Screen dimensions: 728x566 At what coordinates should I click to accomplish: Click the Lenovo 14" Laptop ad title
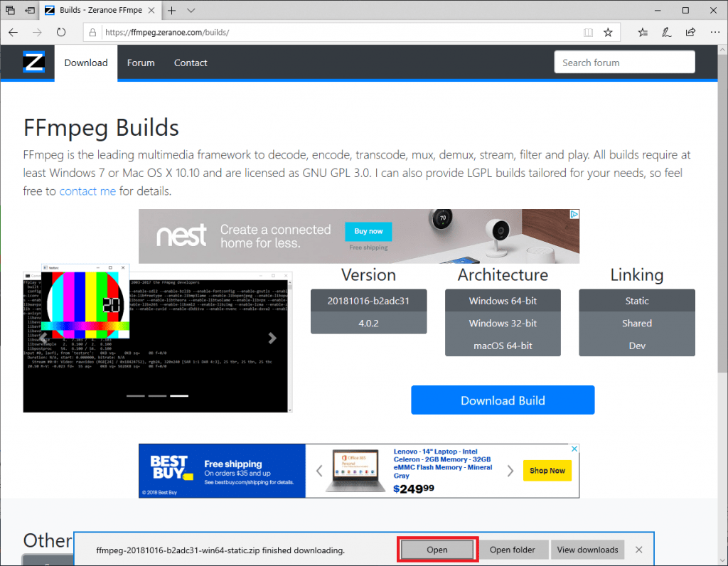443,464
